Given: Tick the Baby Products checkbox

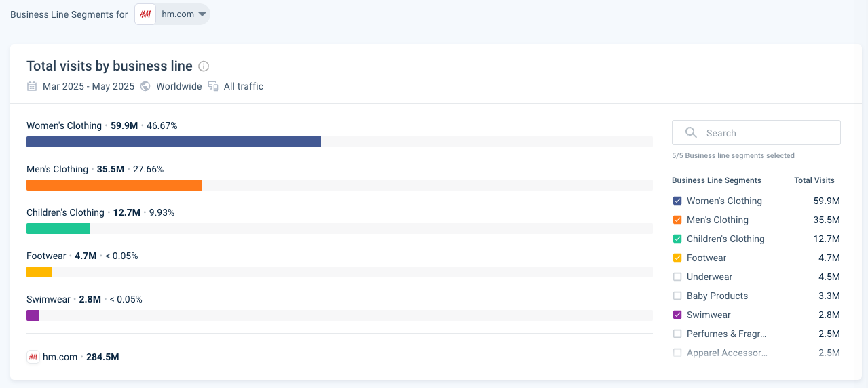Looking at the screenshot, I should (x=677, y=296).
